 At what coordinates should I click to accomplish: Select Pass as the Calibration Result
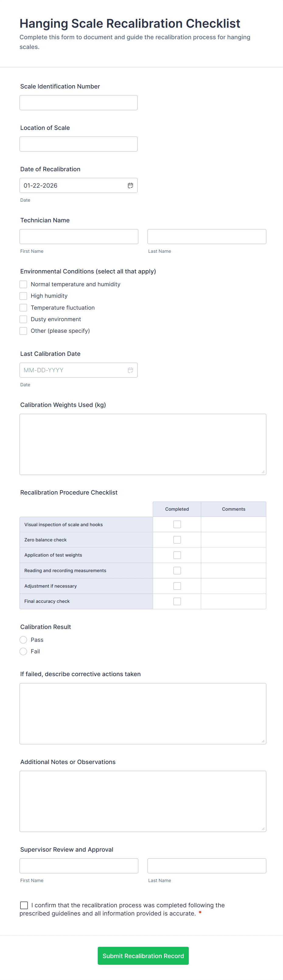click(x=23, y=640)
